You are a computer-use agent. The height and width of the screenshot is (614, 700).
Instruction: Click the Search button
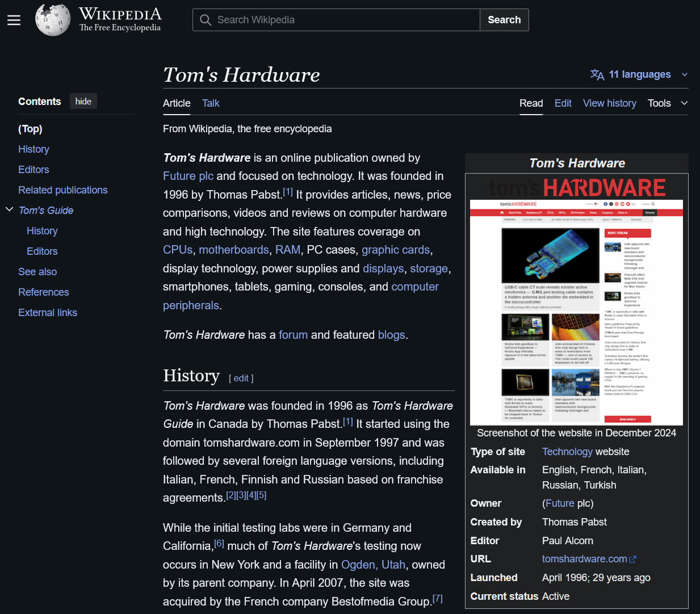pos(504,19)
